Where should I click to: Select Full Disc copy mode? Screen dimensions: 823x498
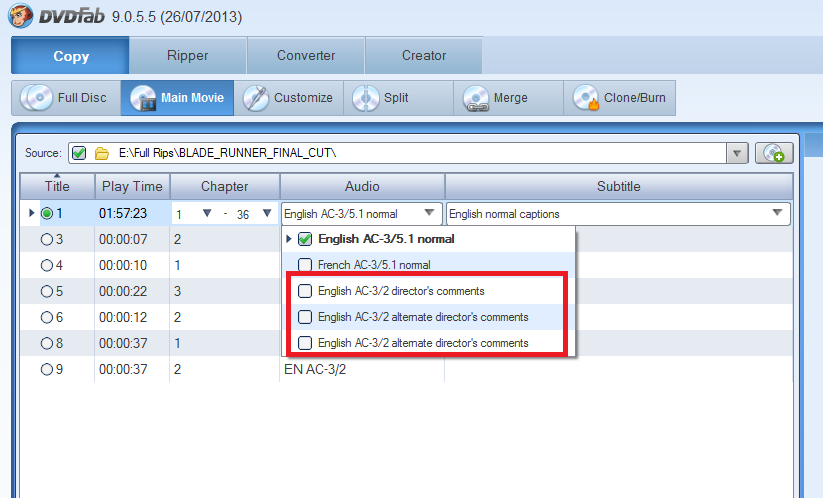coord(66,98)
